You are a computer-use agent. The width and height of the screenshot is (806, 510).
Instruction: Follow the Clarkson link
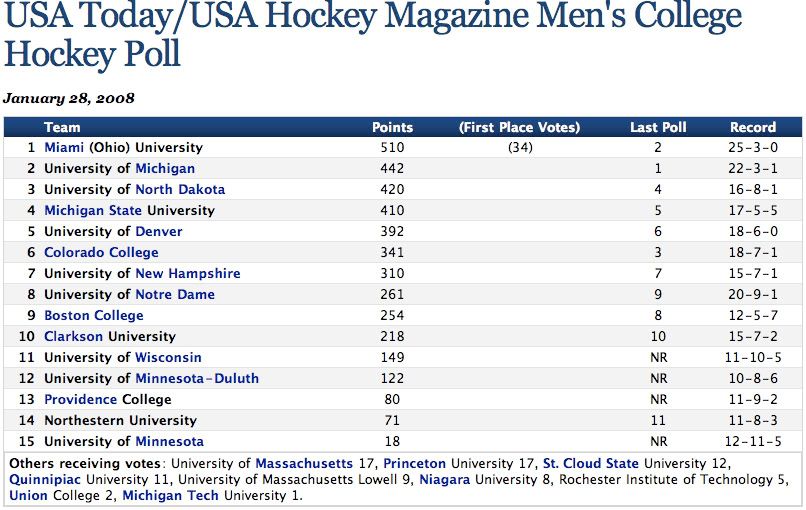(x=74, y=337)
